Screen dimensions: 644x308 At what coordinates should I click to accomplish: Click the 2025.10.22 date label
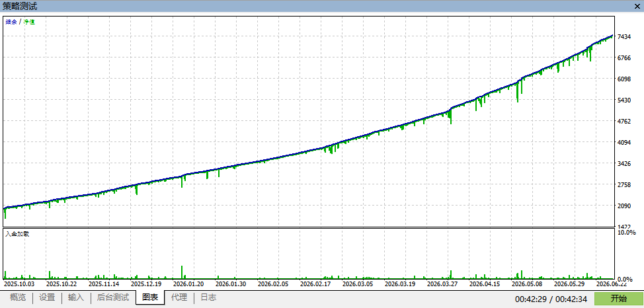(61, 284)
